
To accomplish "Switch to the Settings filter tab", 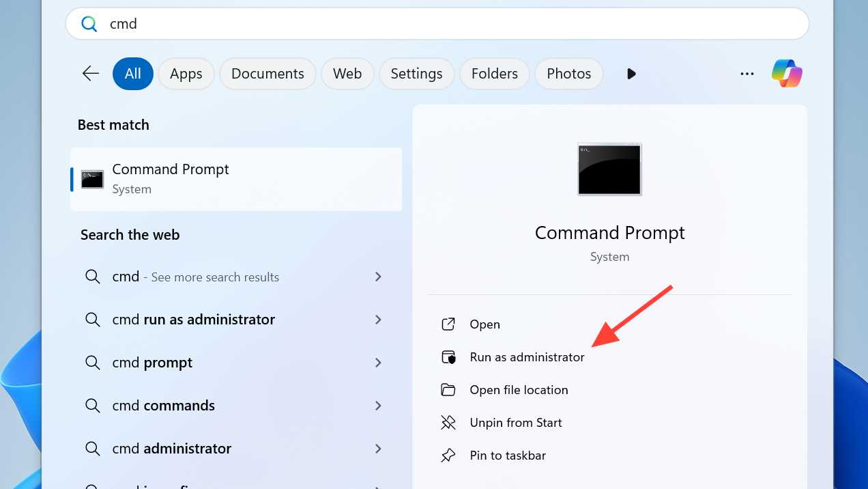I will pyautogui.click(x=416, y=74).
